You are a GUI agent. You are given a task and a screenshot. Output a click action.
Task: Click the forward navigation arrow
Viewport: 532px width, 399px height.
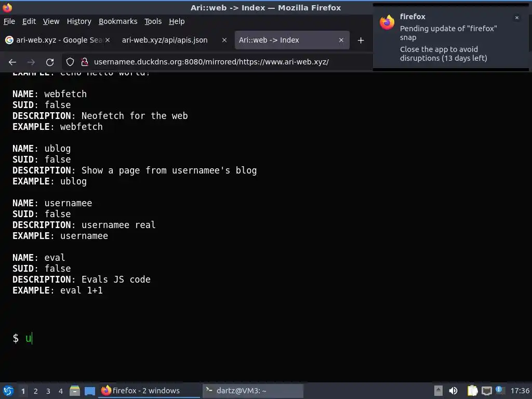31,62
